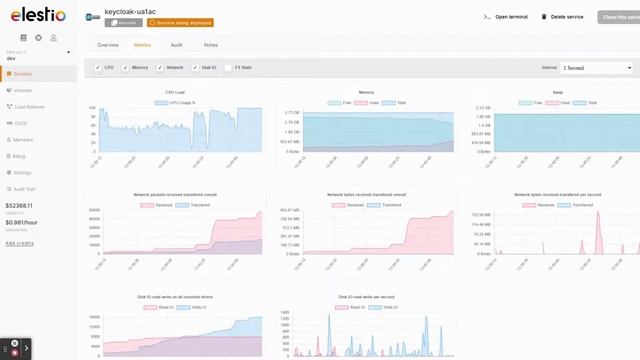Image resolution: width=640 pixels, height=360 pixels.
Task: Click inside the CPU Load chart area
Action: point(180,130)
